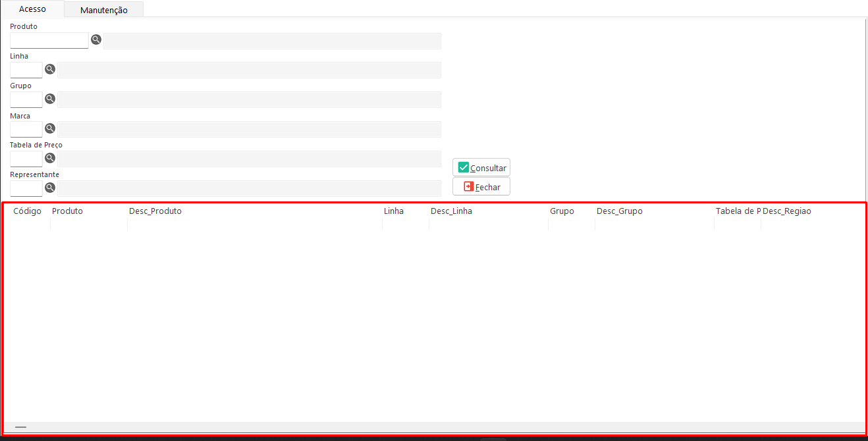Screen dimensions: 868x441
Task: Click the Desc_Produto column header
Action: (155, 211)
